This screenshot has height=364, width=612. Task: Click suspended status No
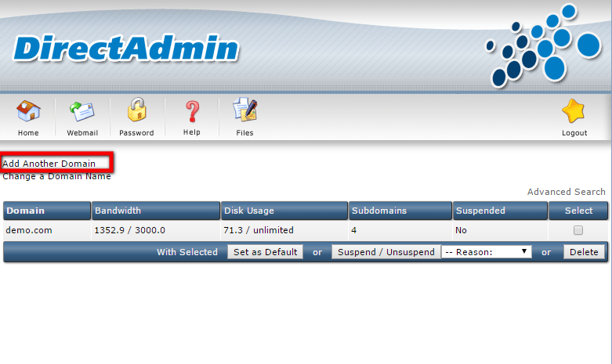461,230
